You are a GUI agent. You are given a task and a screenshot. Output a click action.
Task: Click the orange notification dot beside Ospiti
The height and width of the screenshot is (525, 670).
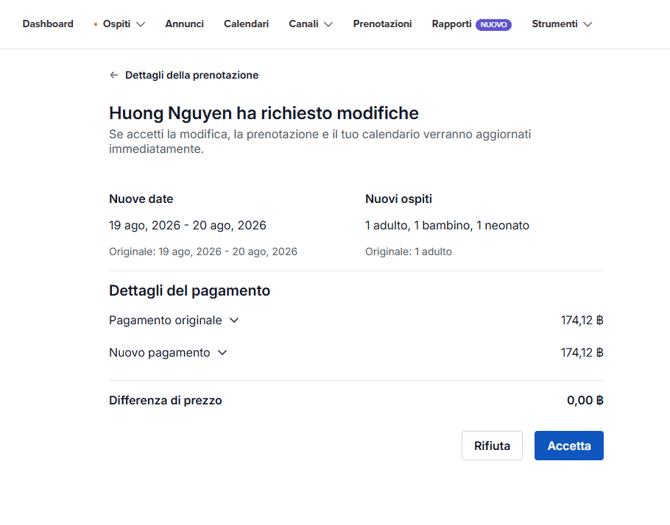point(95,24)
